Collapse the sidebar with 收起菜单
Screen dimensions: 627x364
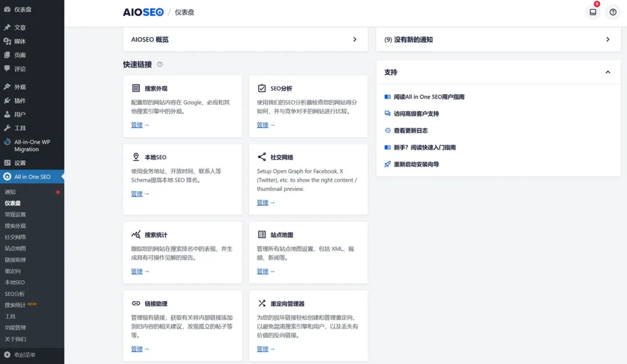(24, 355)
